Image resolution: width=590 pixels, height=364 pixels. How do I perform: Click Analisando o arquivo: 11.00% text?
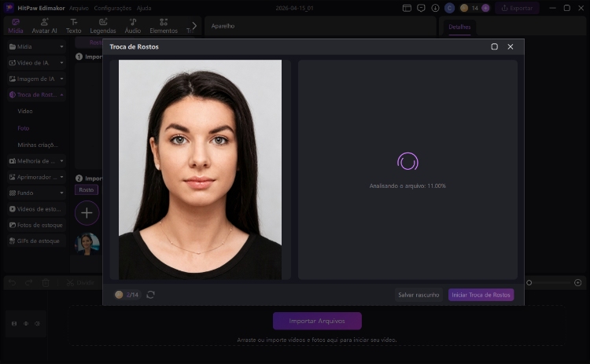(x=407, y=186)
